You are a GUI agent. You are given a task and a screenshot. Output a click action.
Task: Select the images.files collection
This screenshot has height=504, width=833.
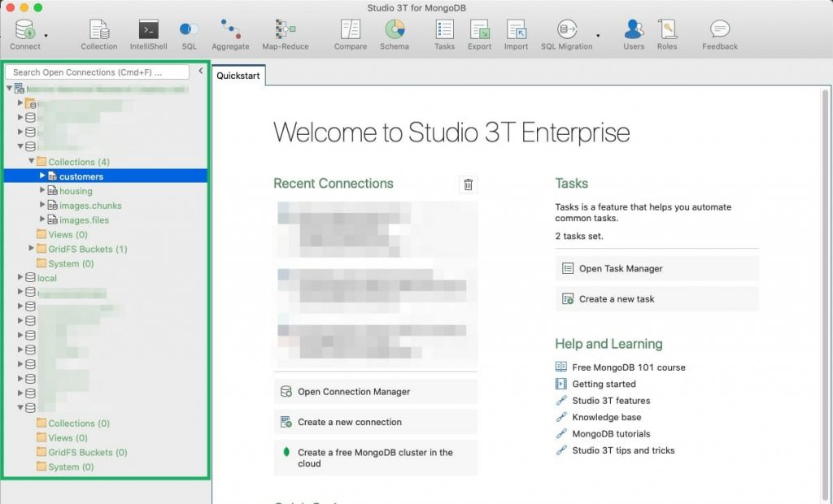84,219
